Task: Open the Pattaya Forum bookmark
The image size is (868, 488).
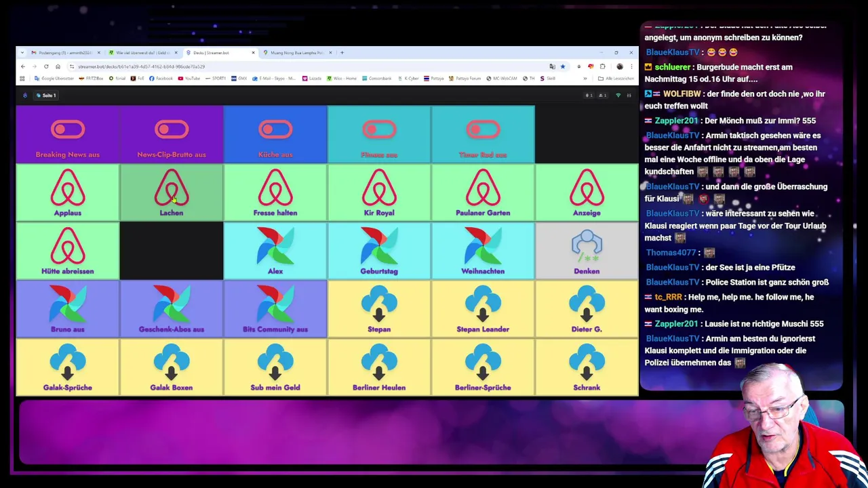Action: [x=465, y=79]
